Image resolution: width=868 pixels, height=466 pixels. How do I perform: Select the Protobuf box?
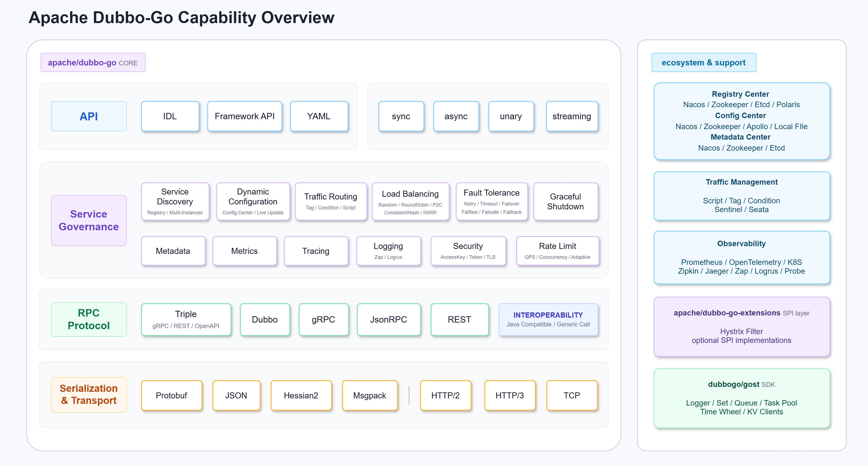(x=171, y=395)
